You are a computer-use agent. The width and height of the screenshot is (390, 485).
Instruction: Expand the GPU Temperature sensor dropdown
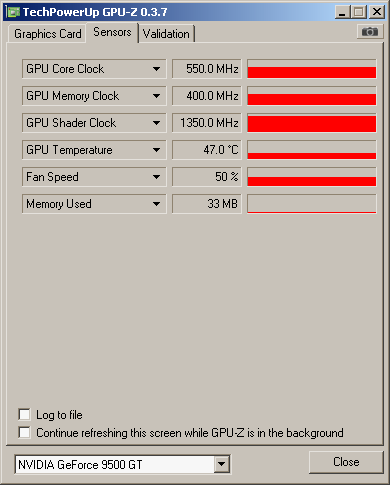(156, 150)
